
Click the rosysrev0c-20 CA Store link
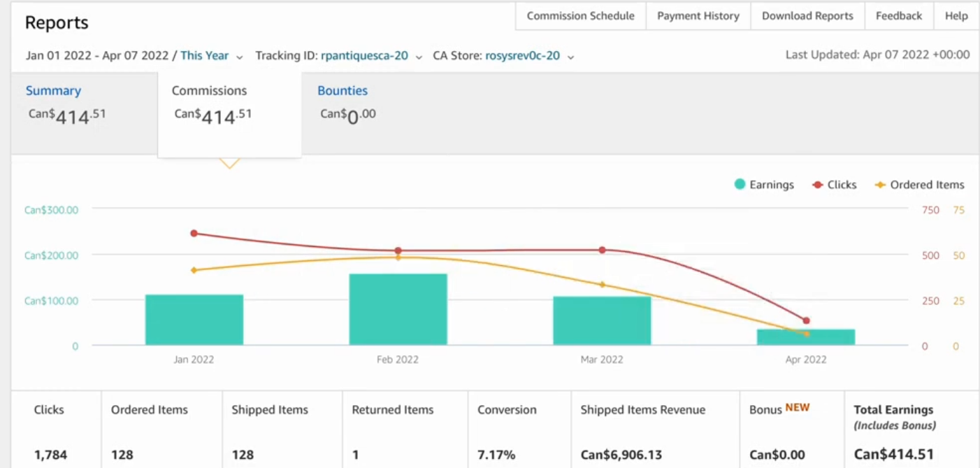523,55
